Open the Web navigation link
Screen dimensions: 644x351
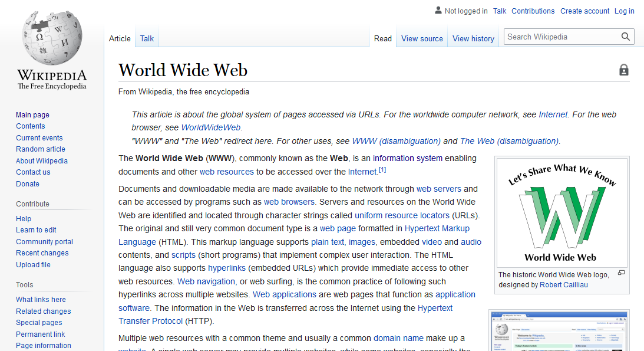coord(206,281)
